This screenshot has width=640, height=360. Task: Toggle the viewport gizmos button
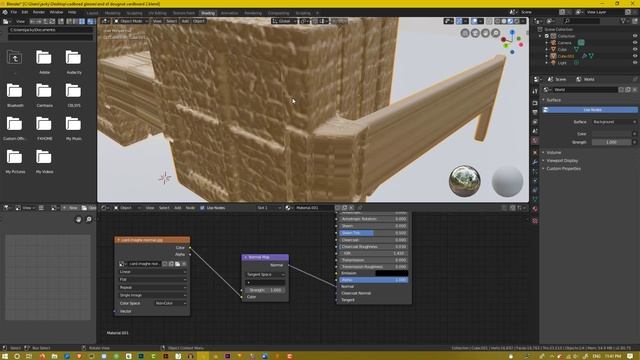459,21
